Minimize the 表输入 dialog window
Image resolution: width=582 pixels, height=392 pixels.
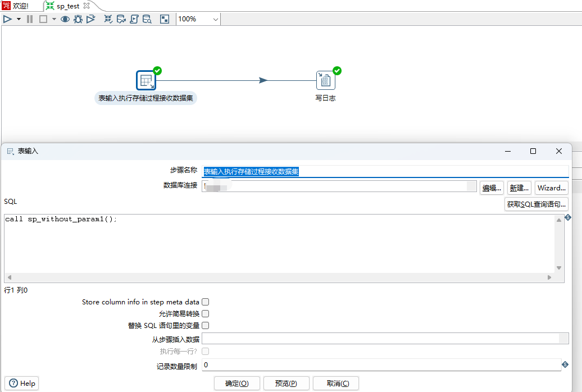click(x=508, y=151)
